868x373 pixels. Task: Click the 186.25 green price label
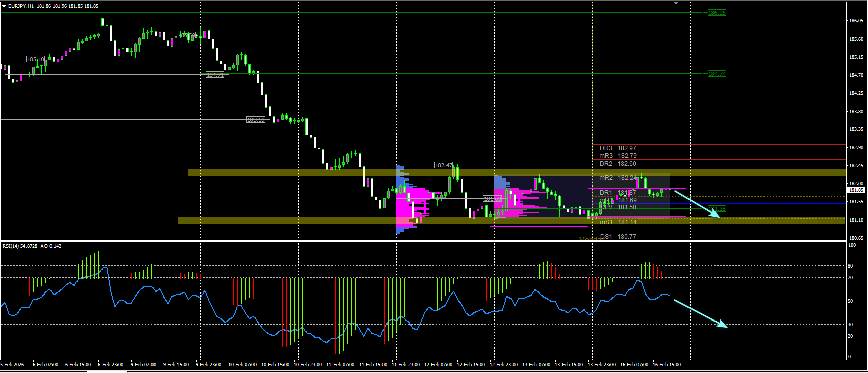[x=717, y=13]
